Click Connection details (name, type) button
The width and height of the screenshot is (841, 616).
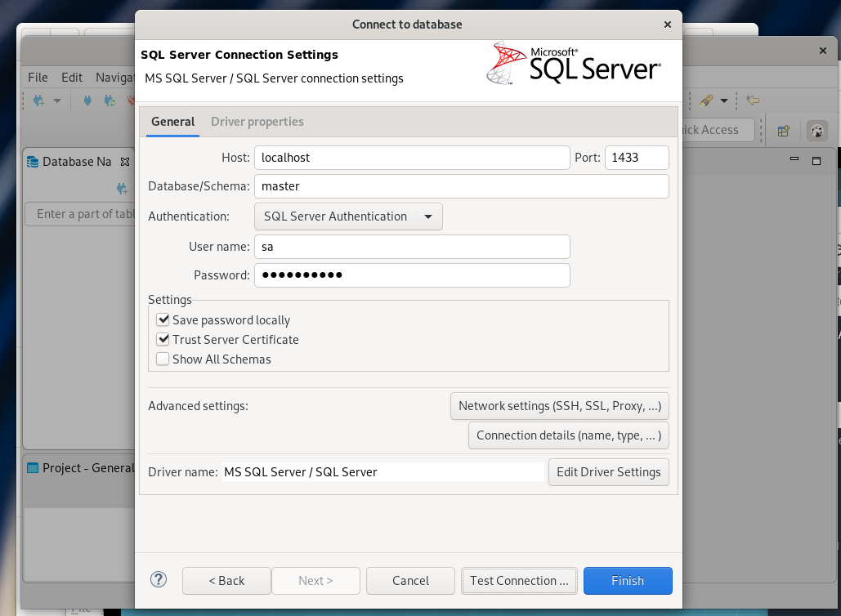569,435
